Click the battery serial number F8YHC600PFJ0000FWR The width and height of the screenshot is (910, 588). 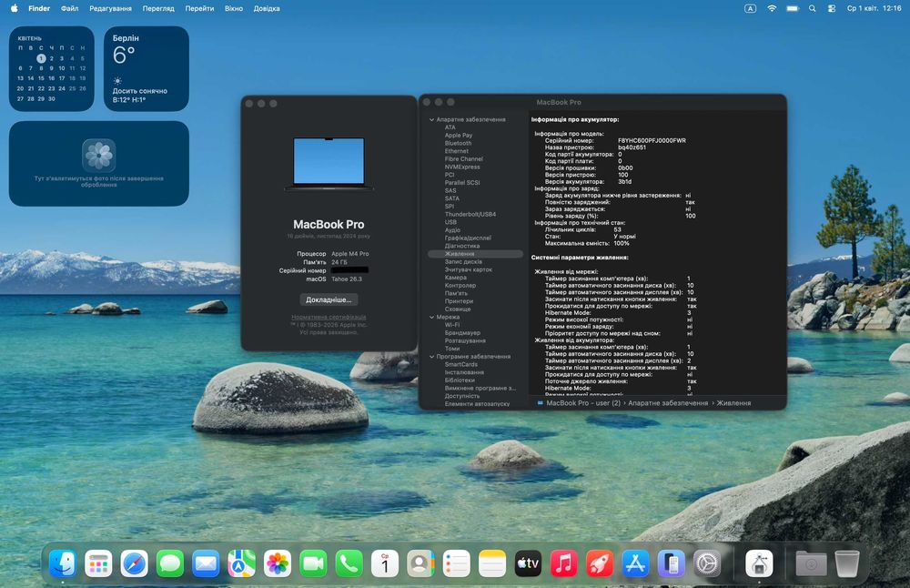(x=652, y=140)
